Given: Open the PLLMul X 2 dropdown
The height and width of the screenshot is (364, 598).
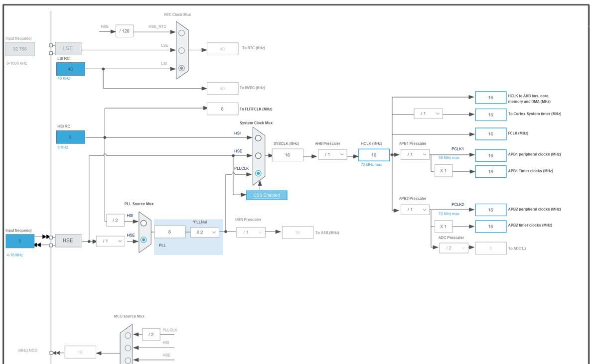Looking at the screenshot, I should tap(205, 232).
